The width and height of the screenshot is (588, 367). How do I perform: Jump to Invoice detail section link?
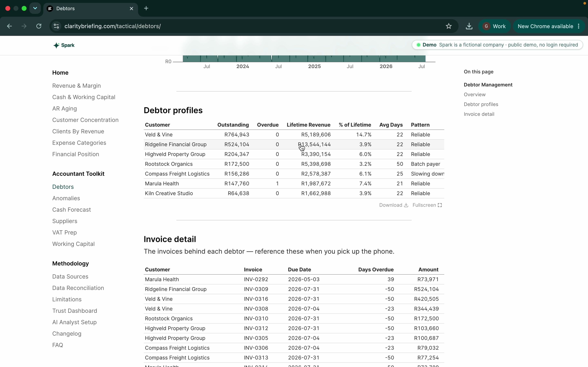coord(479,114)
